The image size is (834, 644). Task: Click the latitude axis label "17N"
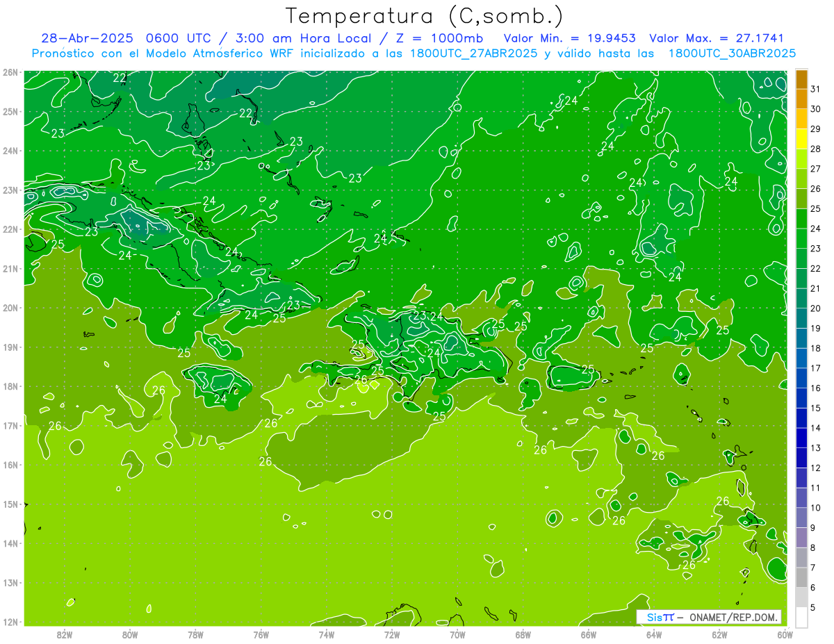(x=10, y=426)
